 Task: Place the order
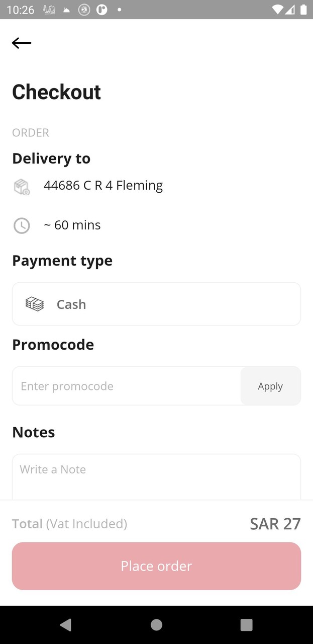tap(156, 566)
